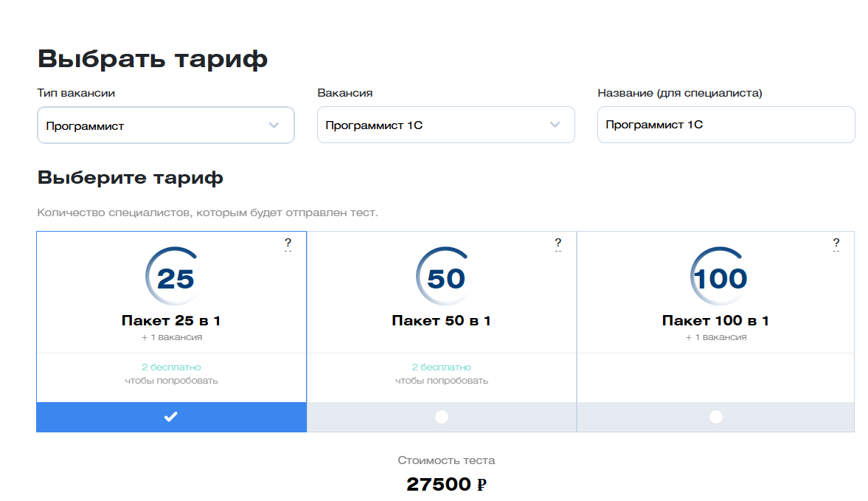Click 2 бесплатно link under Пакет 50

click(x=441, y=367)
